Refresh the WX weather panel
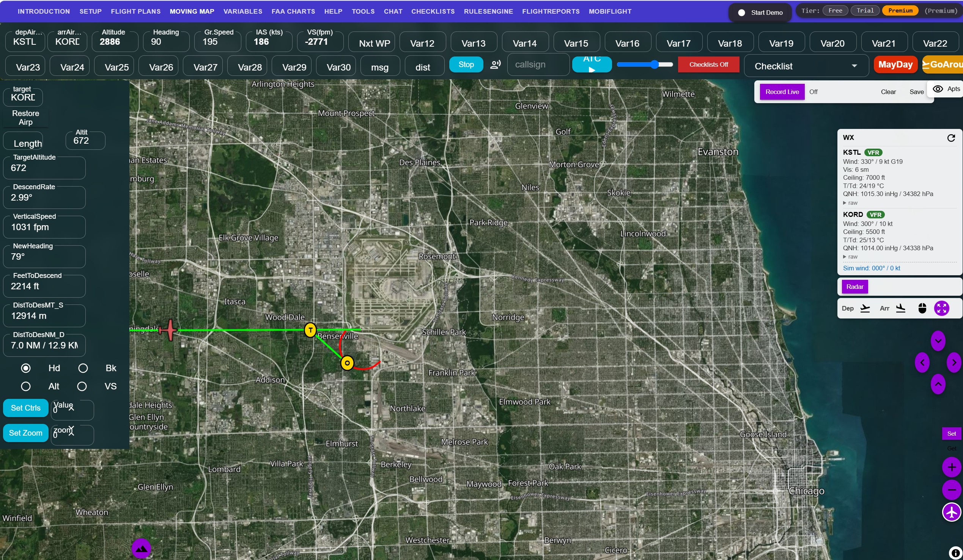Image resolution: width=963 pixels, height=560 pixels. tap(951, 138)
